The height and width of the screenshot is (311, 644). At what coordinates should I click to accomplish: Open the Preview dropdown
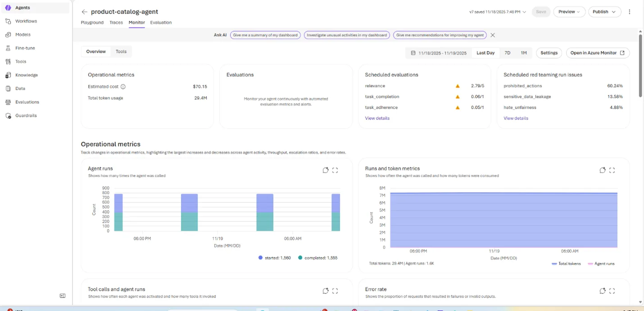[x=569, y=12]
